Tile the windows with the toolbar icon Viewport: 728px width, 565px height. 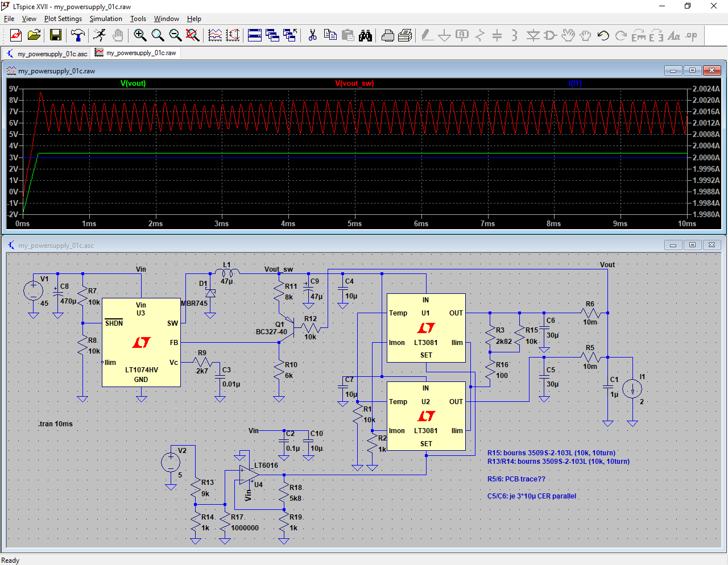[x=255, y=35]
